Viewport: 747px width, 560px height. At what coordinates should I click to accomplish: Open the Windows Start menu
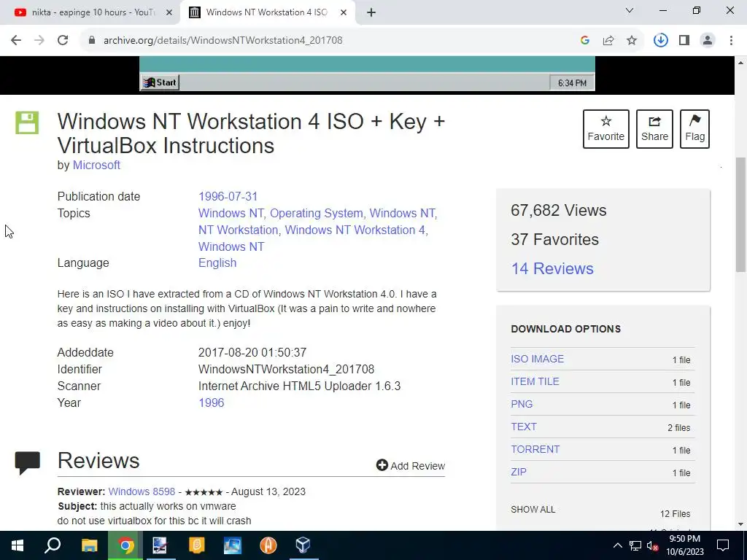click(18, 545)
